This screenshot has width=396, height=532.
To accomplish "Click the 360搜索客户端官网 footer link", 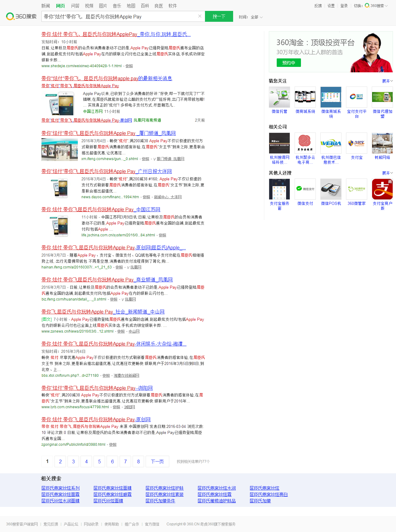I will coord(22,524).
